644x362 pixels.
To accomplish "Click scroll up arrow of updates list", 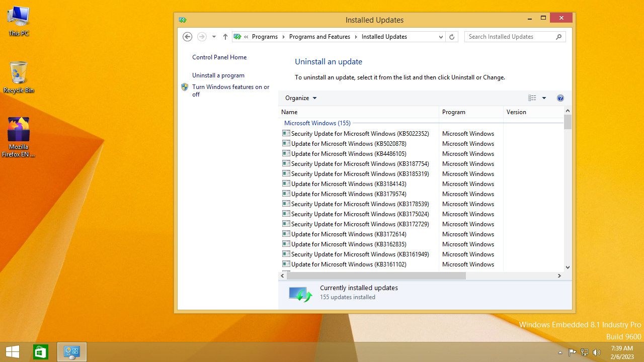I will point(568,111).
